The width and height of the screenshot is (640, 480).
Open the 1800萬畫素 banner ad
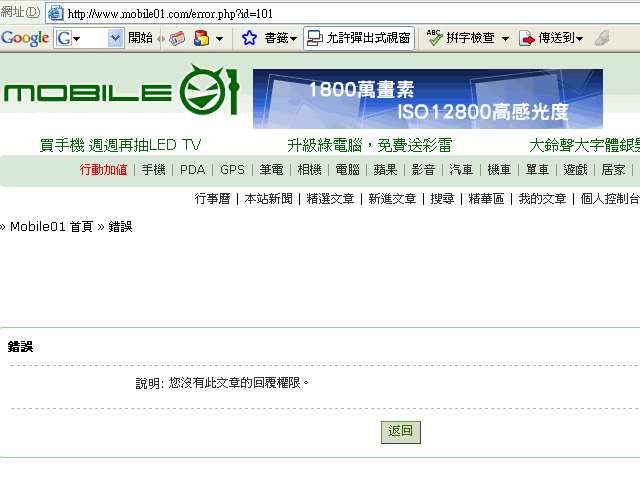click(x=428, y=99)
